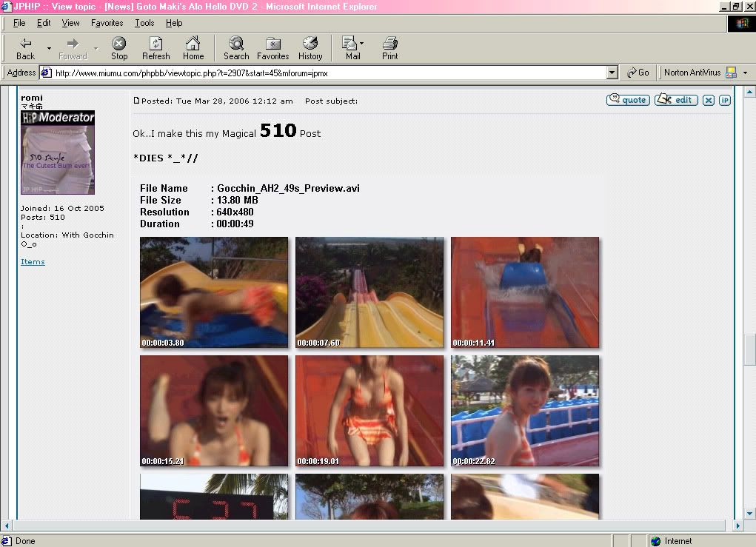Screen dimensions: 756x547
Task: Open the Search pane
Action: point(235,49)
